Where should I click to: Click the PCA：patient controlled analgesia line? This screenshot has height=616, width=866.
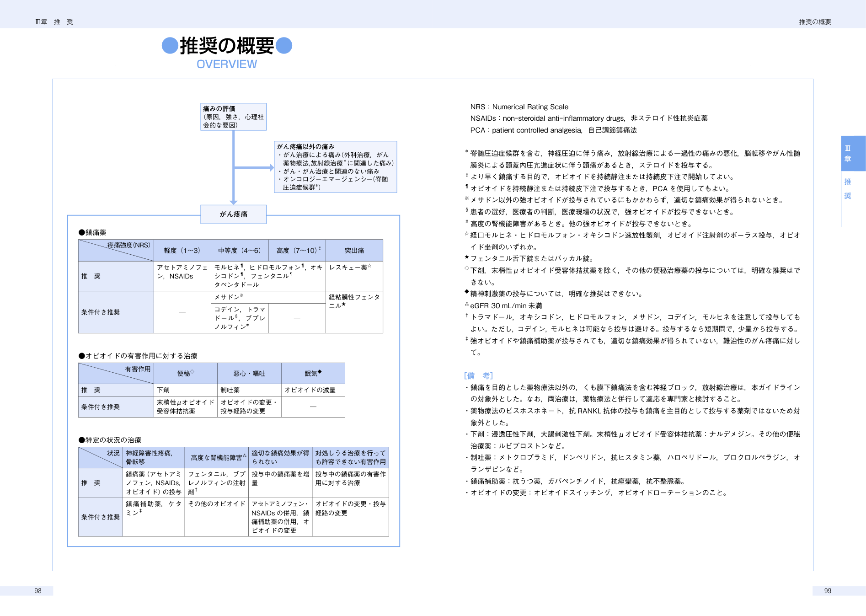[x=553, y=130]
